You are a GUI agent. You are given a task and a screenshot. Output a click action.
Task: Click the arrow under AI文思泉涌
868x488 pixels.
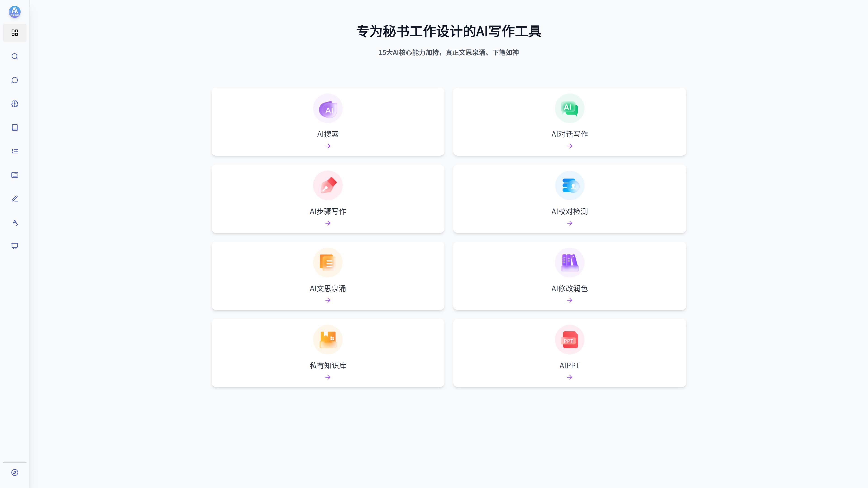[328, 300]
